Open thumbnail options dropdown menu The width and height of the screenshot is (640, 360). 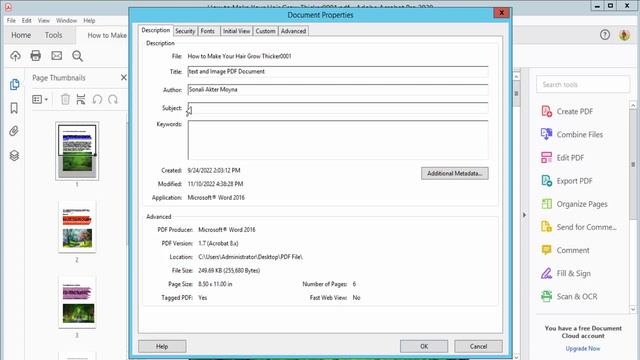(x=40, y=99)
